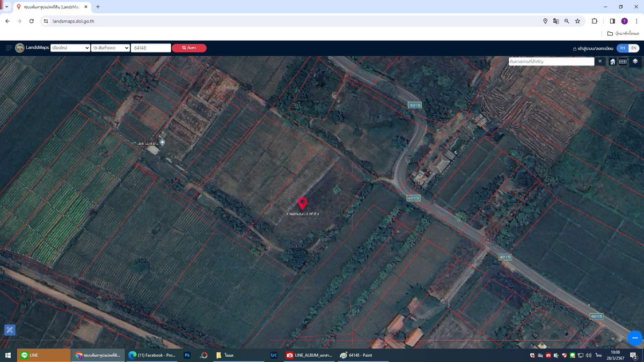Expand the district dropdown showing 13-สันกำแพง
Screen dimensions: 644x362
[111, 48]
